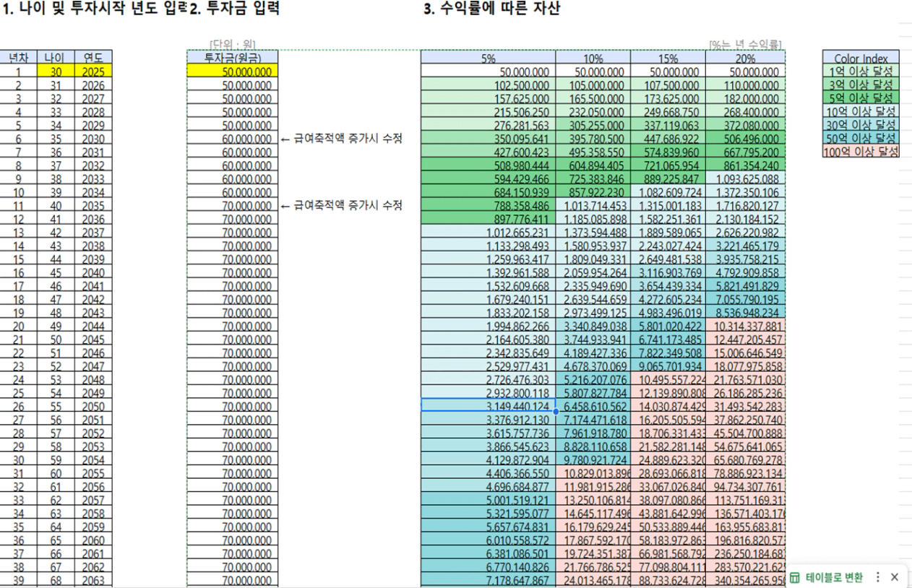Click the 투자금(원금) column header
Viewport: 912px width, 588px height.
coord(232,58)
